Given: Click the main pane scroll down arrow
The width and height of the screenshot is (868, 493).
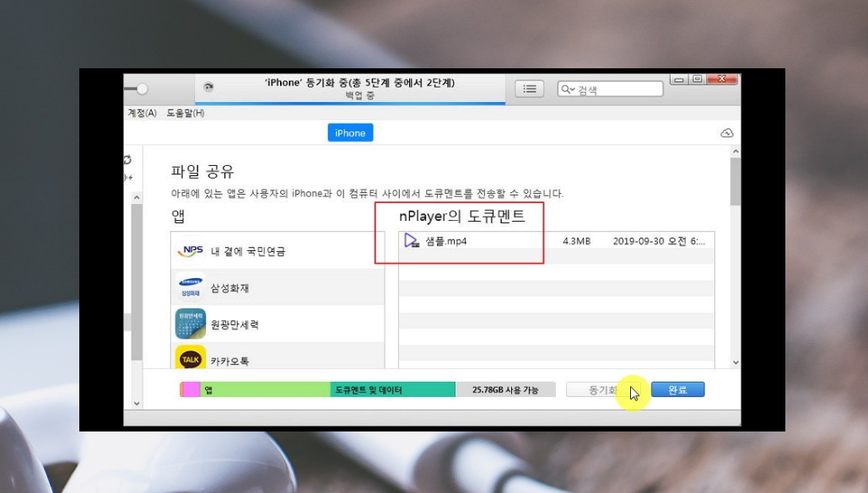Looking at the screenshot, I should click(736, 362).
